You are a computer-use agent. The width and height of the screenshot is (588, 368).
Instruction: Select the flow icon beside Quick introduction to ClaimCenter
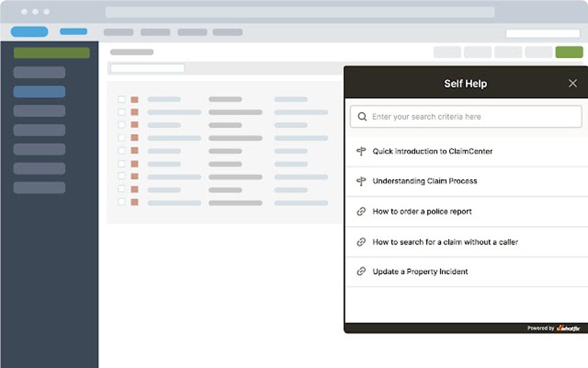point(361,151)
